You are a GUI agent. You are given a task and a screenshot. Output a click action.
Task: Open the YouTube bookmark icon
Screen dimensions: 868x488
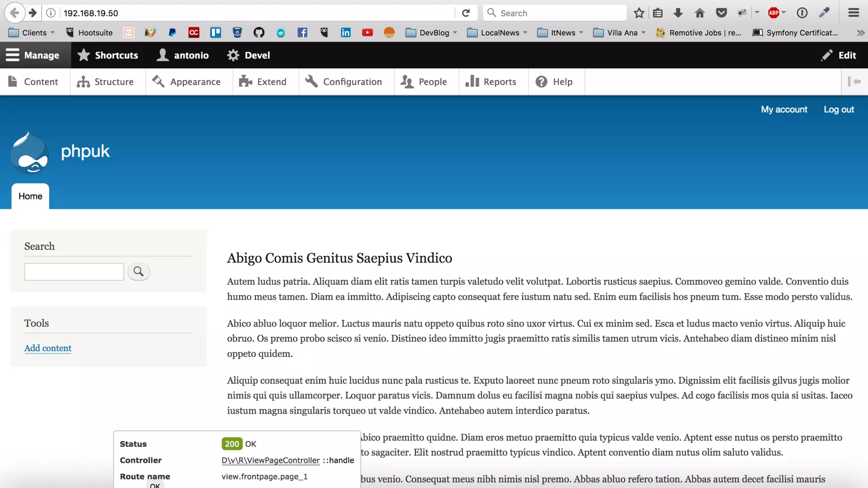367,33
